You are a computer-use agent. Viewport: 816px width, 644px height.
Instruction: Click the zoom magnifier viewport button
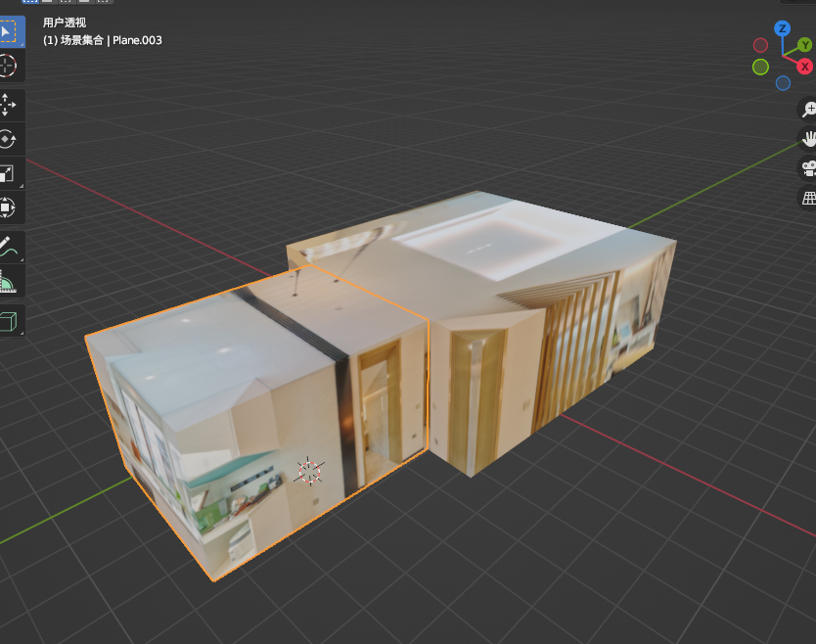coord(808,109)
